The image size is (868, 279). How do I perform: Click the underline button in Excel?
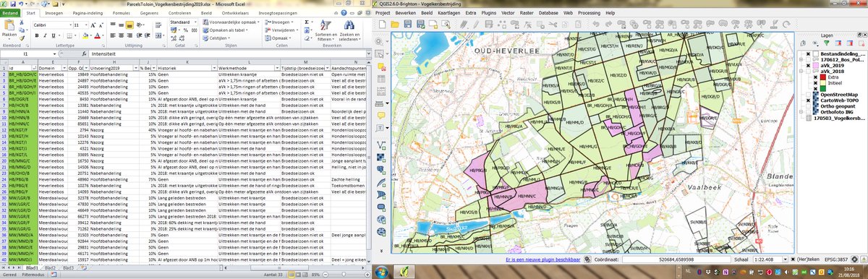(53, 35)
